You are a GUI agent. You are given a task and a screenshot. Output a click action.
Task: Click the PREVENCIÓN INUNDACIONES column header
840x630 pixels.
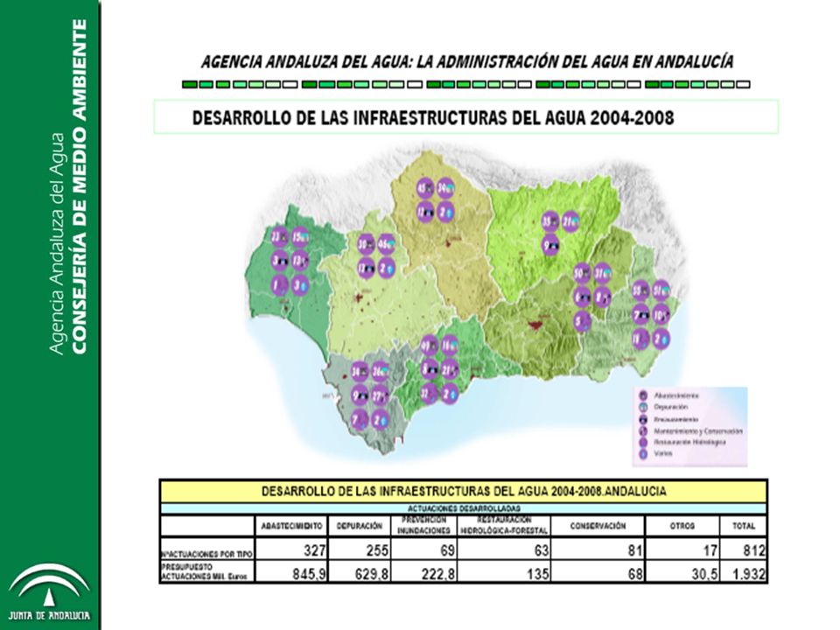[x=423, y=526]
